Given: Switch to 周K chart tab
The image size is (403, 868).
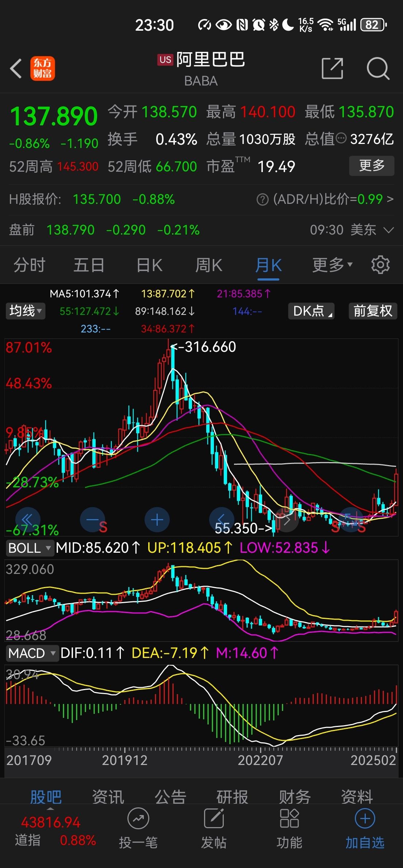Looking at the screenshot, I should coord(209,265).
